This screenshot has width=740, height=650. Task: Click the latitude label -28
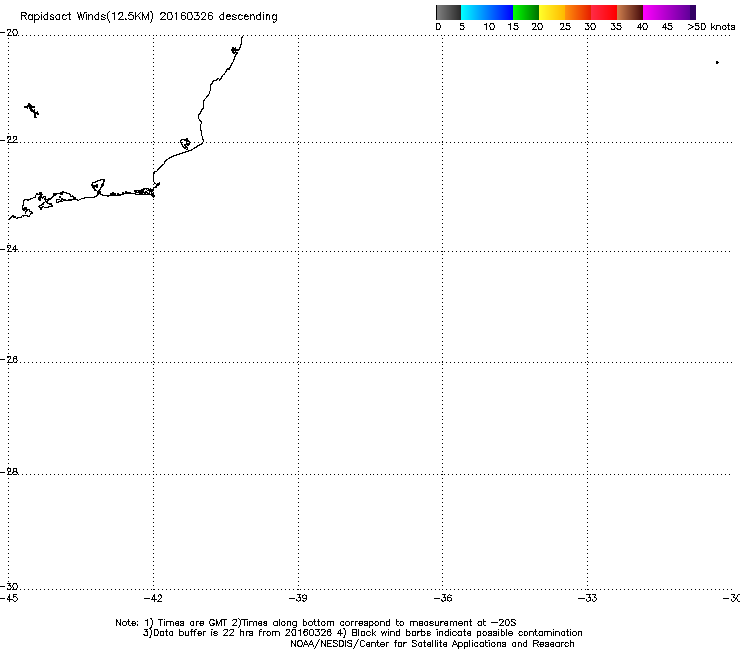9,472
